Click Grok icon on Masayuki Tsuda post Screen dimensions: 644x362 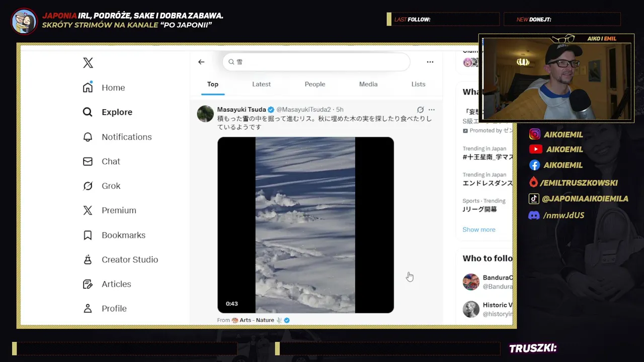click(420, 110)
